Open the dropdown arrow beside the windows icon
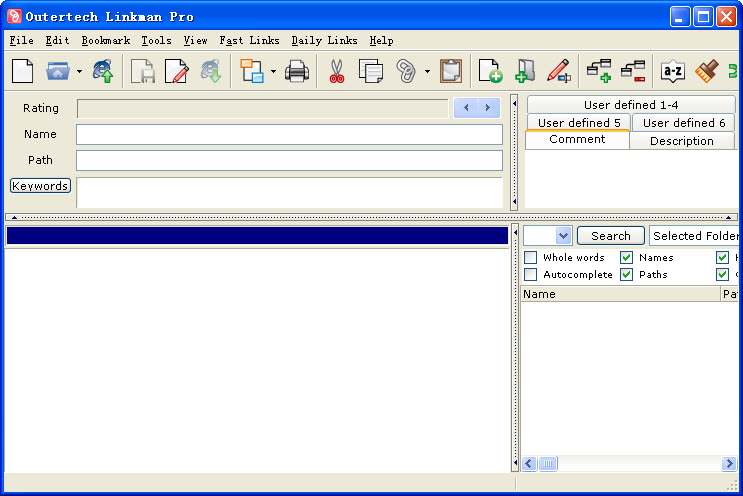The width and height of the screenshot is (743, 496). tap(273, 72)
